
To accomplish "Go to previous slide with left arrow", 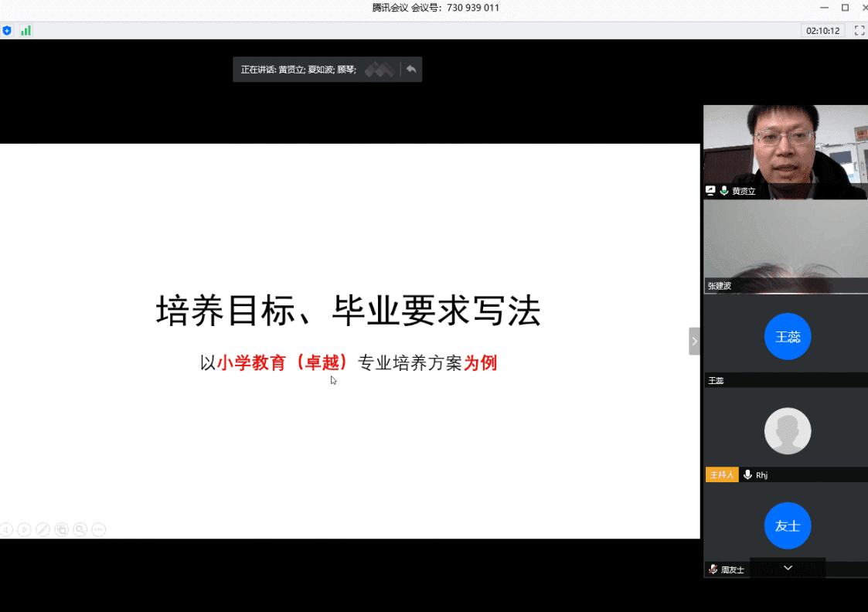I will tap(6, 529).
